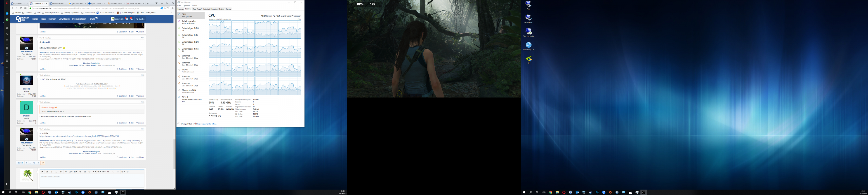Click Zurück in thread pagination
868x195 pixels.
20,163
